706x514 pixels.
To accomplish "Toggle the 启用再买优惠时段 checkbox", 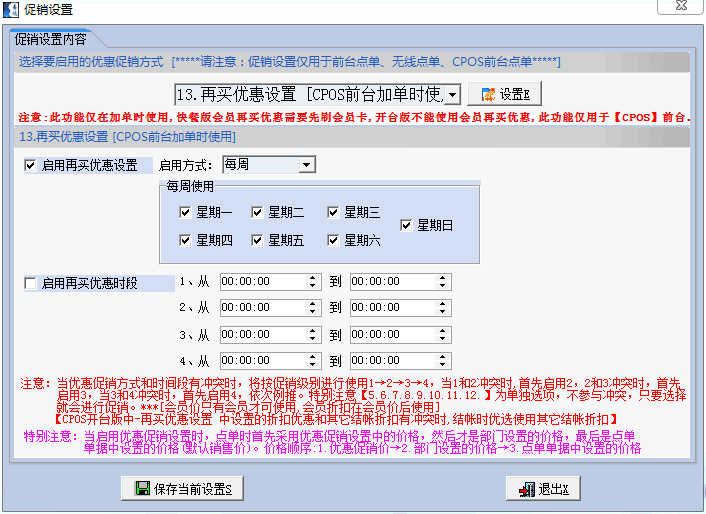I will point(30,283).
